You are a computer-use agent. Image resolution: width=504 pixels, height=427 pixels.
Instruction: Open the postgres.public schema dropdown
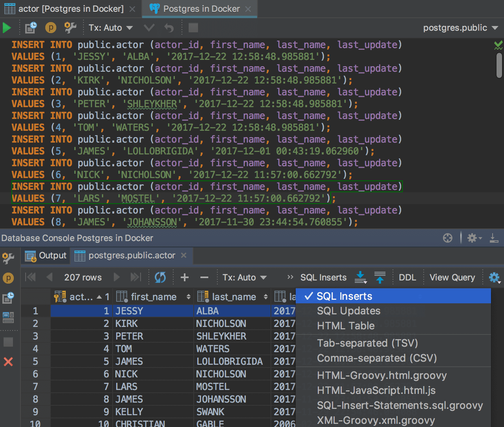[460, 28]
